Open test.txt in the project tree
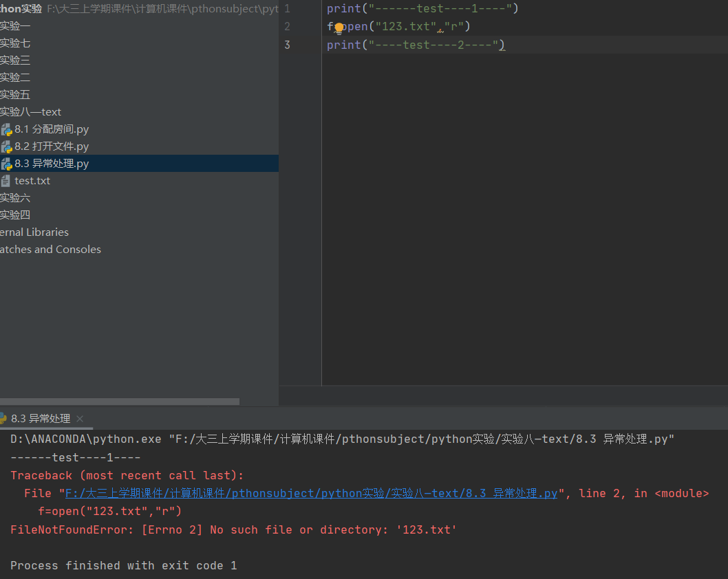This screenshot has height=579, width=728. pyautogui.click(x=32, y=180)
